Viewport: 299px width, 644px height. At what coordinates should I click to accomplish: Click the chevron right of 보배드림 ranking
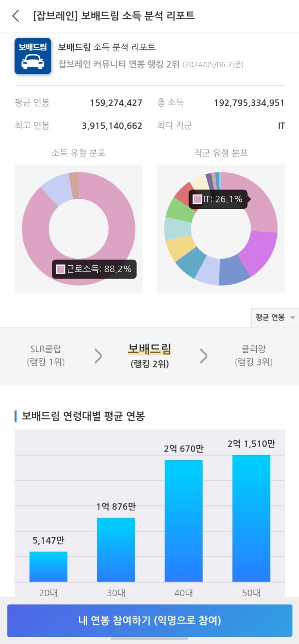pos(203,356)
